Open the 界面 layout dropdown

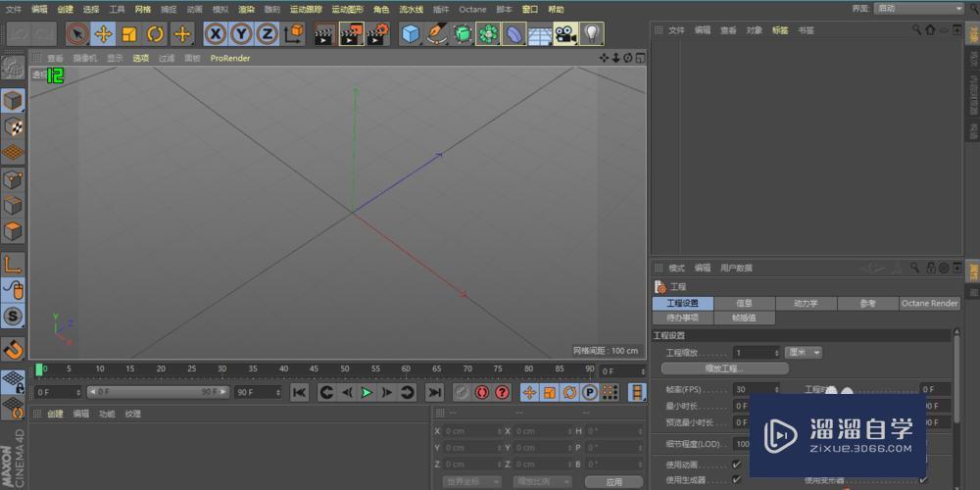point(918,8)
